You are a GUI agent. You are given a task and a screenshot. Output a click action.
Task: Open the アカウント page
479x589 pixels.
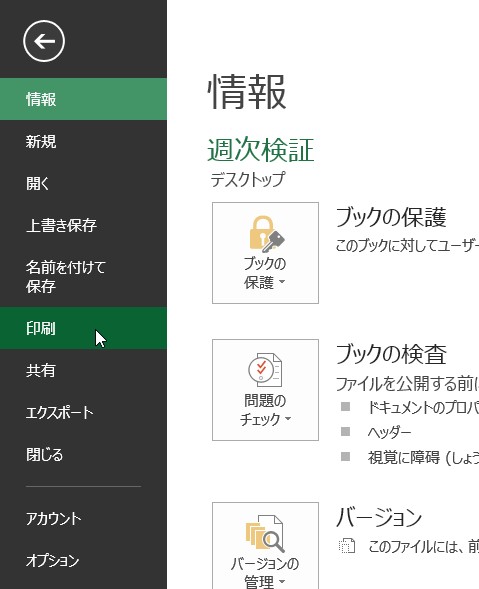coord(83,519)
